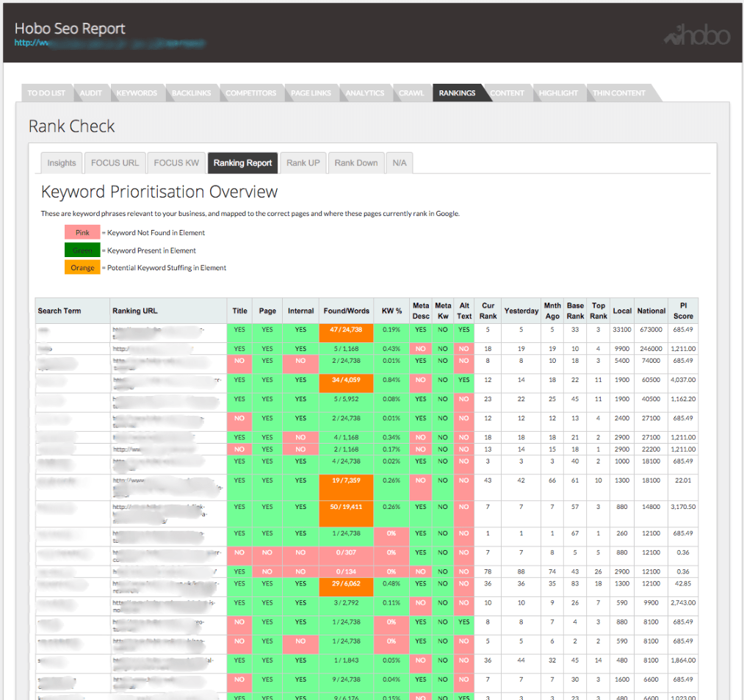Show the Rank UP sub-tab

pos(303,163)
